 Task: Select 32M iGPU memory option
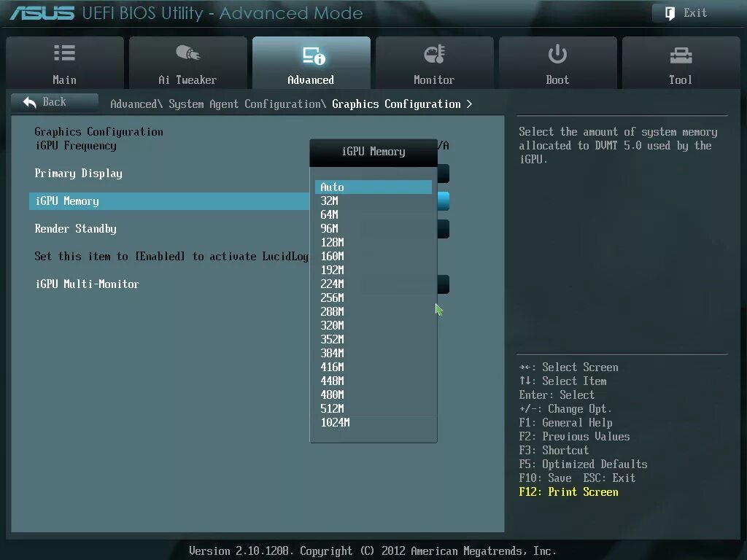(x=373, y=201)
